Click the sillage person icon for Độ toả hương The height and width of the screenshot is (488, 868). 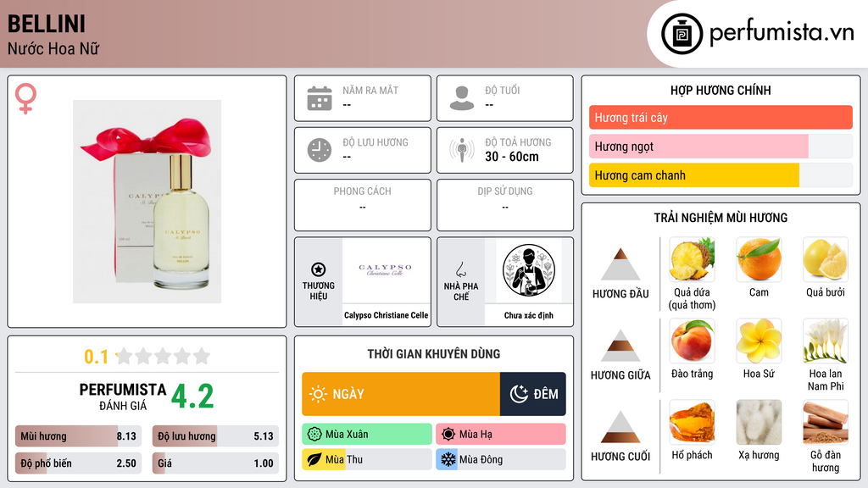click(x=462, y=150)
